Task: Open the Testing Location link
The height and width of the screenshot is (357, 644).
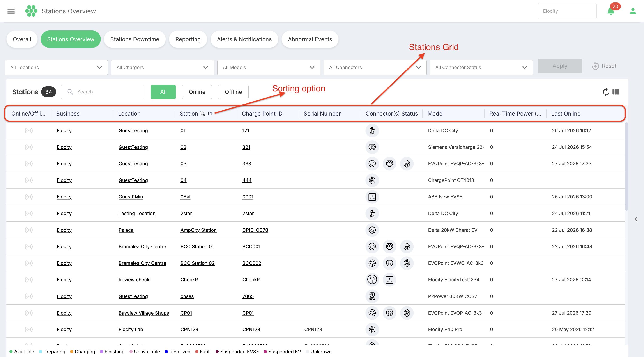Action: (x=137, y=214)
